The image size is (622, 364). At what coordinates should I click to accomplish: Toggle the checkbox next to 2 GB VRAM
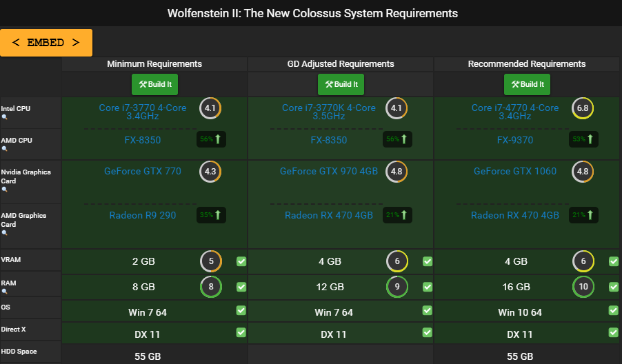click(241, 261)
